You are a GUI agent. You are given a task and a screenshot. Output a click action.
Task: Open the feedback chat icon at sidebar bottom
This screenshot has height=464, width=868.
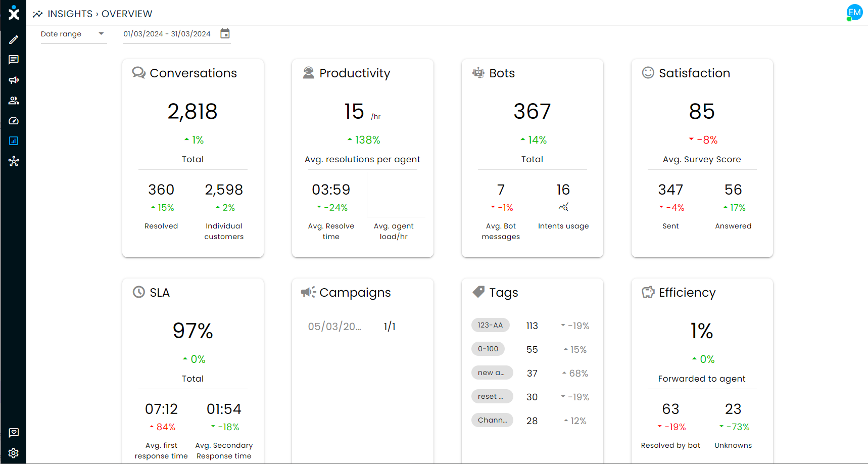[x=14, y=433]
